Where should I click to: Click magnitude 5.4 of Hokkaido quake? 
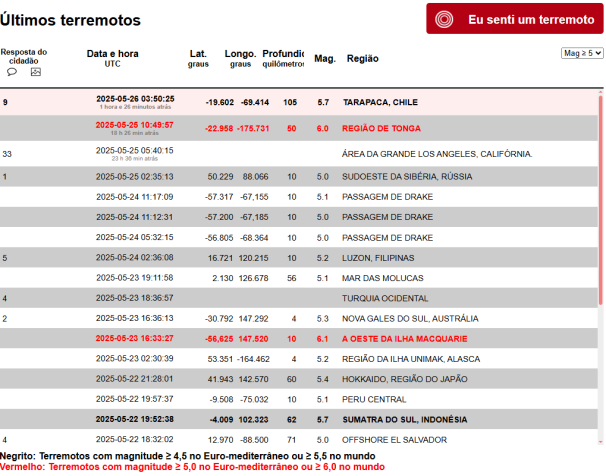point(322,379)
